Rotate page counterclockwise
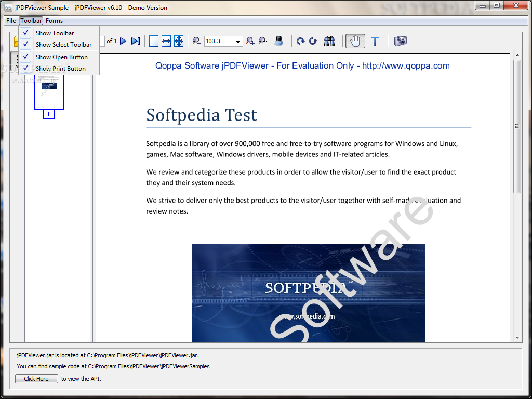The image size is (532, 399). point(313,42)
